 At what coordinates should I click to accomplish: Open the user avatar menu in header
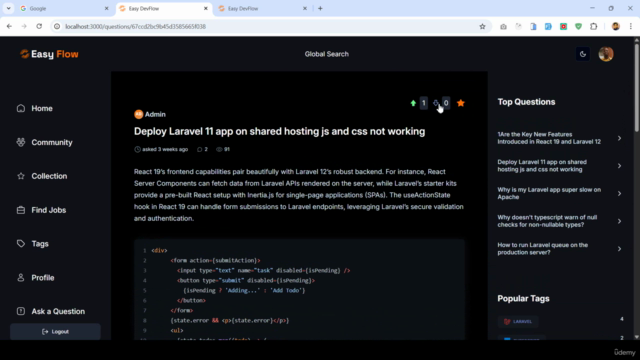[x=606, y=54]
